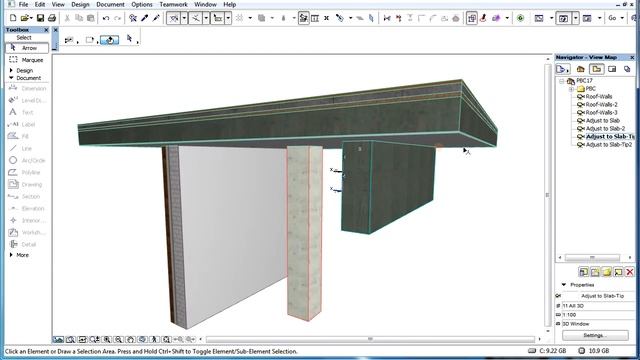The image size is (640, 360).
Task: Click the zoom in magnifier at bottom bar
Action: 107,339
